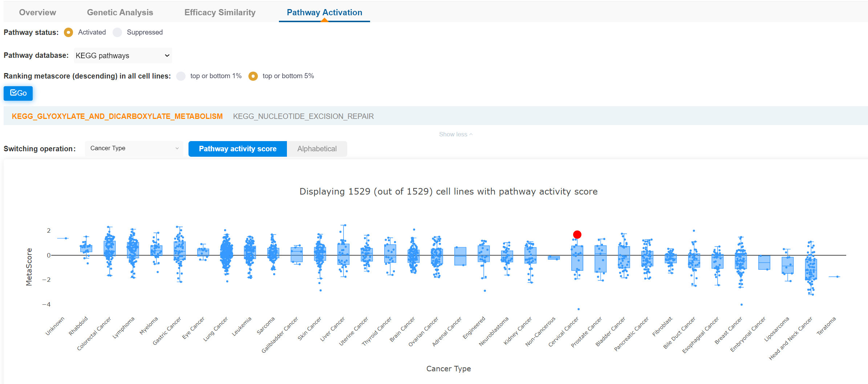Choose the top or bottom 5% option
This screenshot has width=868, height=384.
pos(253,76)
